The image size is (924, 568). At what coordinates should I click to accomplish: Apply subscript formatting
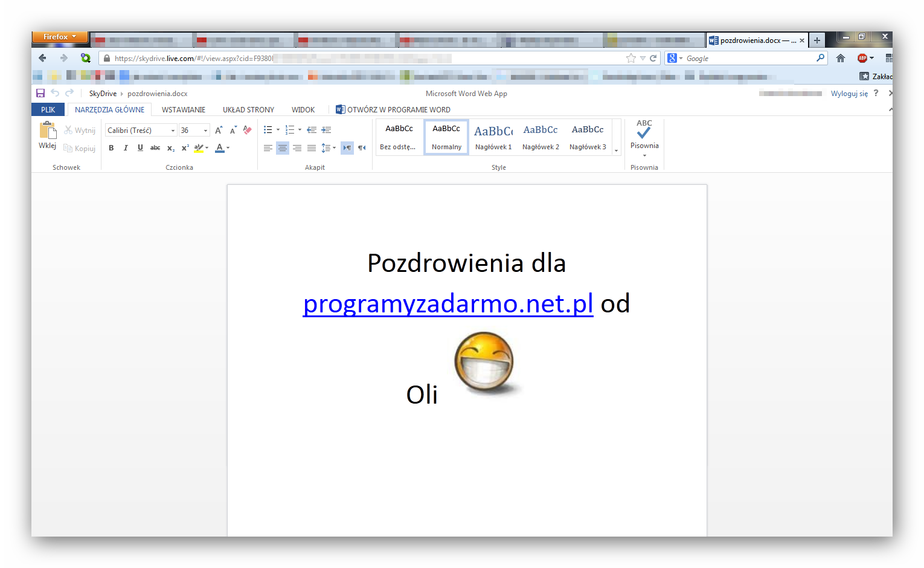coord(171,148)
